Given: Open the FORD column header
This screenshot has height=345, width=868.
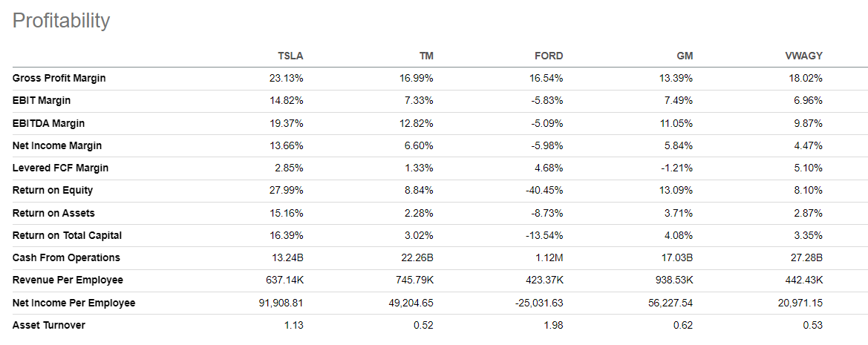Looking at the screenshot, I should 549,56.
